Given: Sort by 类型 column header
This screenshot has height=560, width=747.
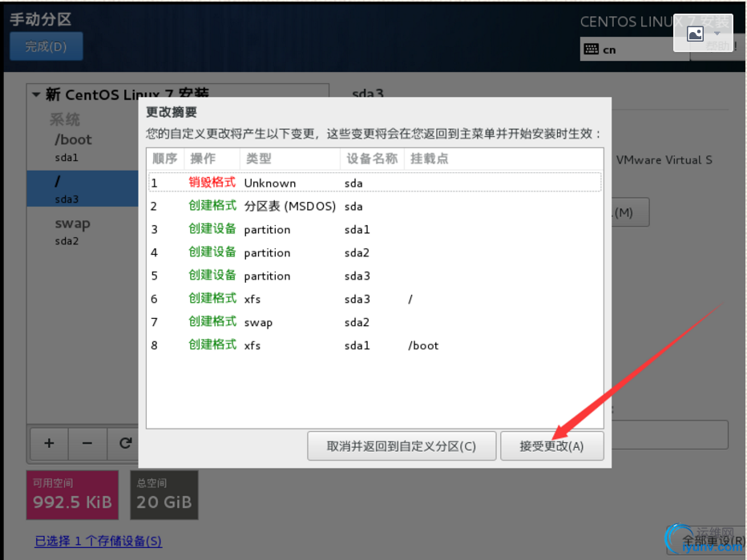Looking at the screenshot, I should pos(289,159).
